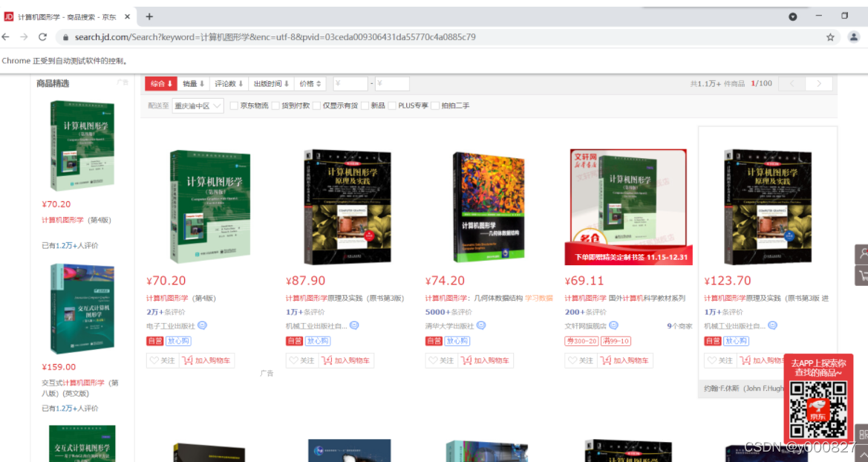Add the ¥87.90 book to cart
This screenshot has height=462, width=868.
tap(347, 361)
